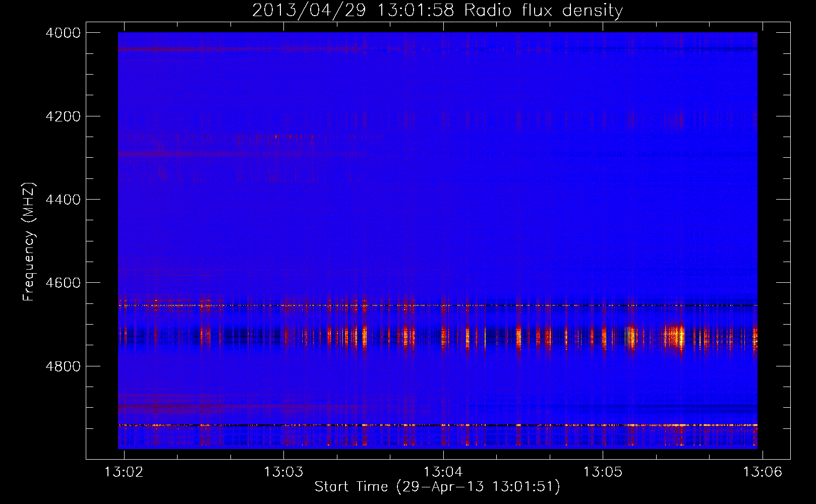Click the 13:02 time tick label
The height and width of the screenshot is (504, 816).
click(x=124, y=472)
